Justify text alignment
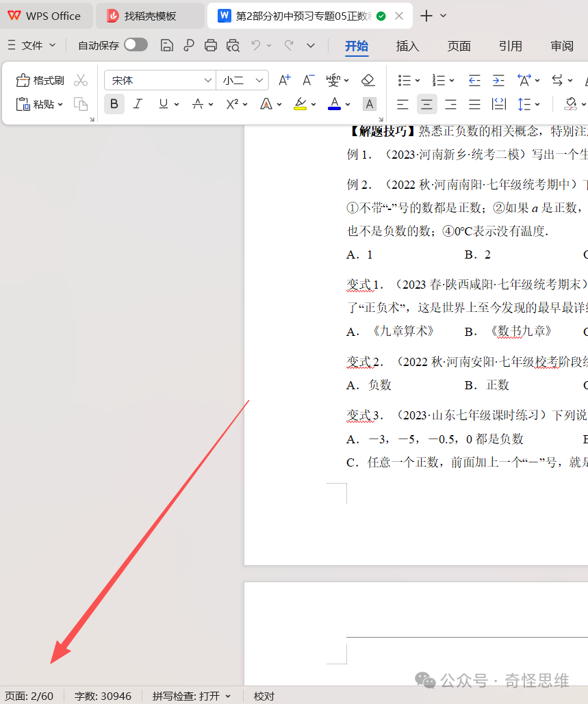The height and width of the screenshot is (704, 588). 474,104
